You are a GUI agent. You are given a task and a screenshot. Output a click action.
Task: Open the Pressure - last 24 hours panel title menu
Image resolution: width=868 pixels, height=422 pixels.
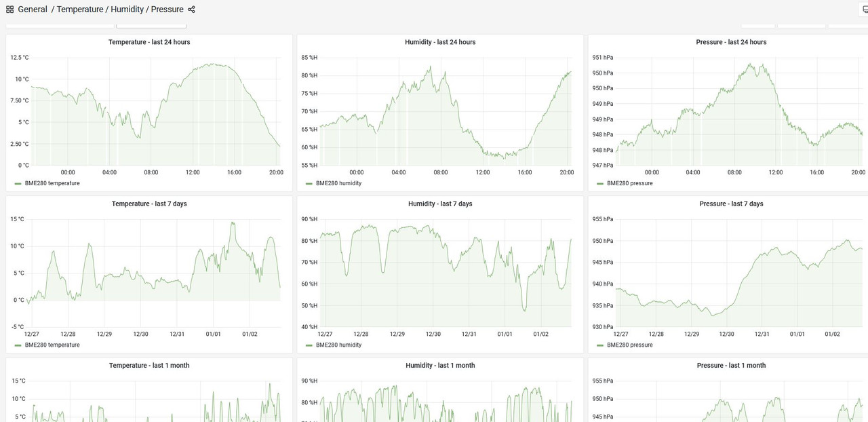coord(731,42)
